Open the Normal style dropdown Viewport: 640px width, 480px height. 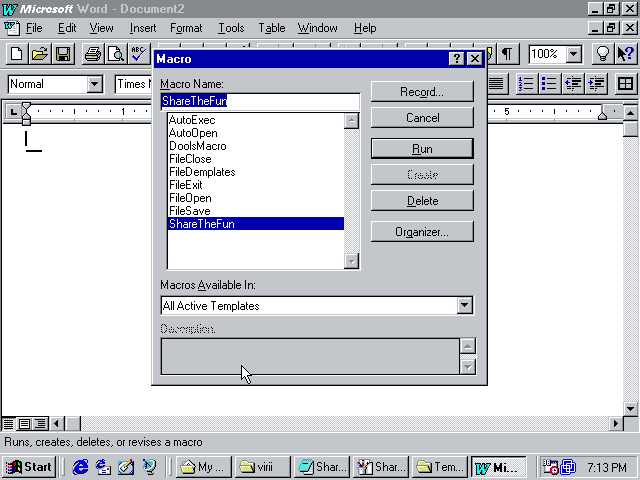(94, 84)
